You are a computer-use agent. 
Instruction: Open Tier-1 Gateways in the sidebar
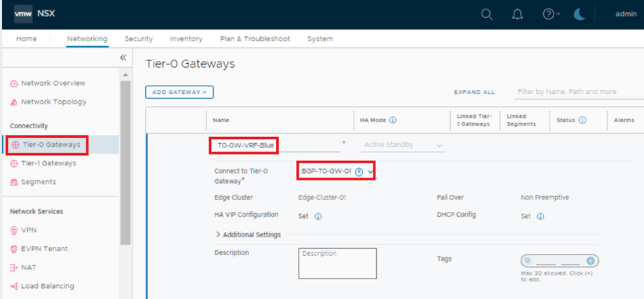click(x=48, y=163)
